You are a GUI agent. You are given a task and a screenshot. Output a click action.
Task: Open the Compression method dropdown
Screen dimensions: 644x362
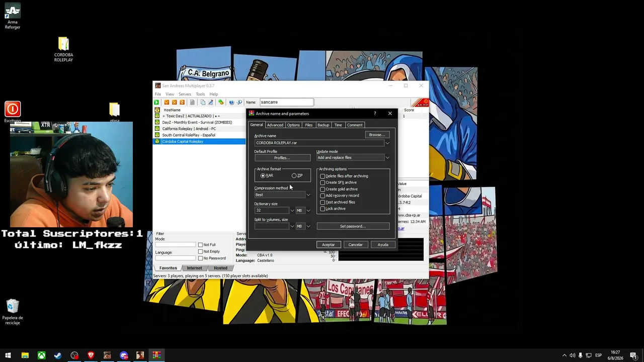(x=308, y=195)
